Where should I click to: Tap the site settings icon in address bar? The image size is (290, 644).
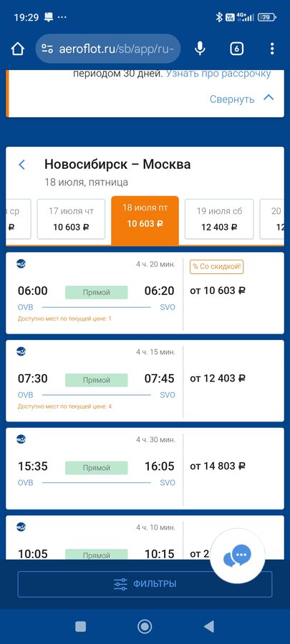pos(47,49)
